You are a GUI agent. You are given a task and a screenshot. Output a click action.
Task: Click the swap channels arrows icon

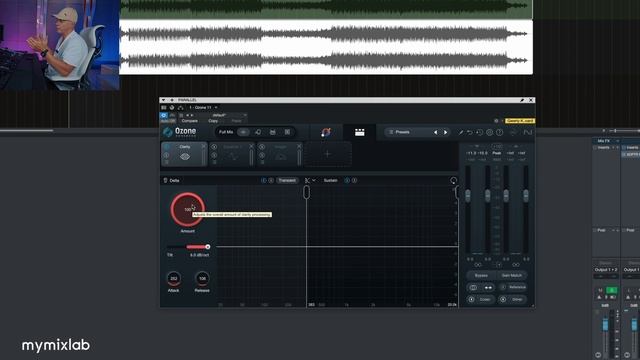488,287
